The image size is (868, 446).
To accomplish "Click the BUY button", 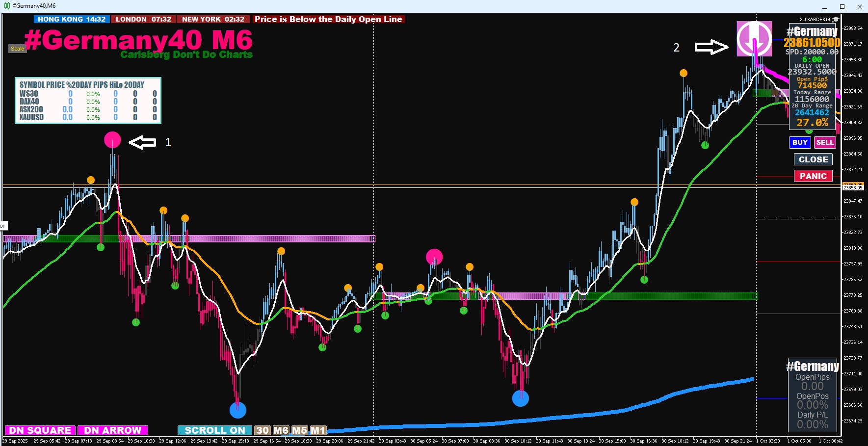I will [800, 142].
